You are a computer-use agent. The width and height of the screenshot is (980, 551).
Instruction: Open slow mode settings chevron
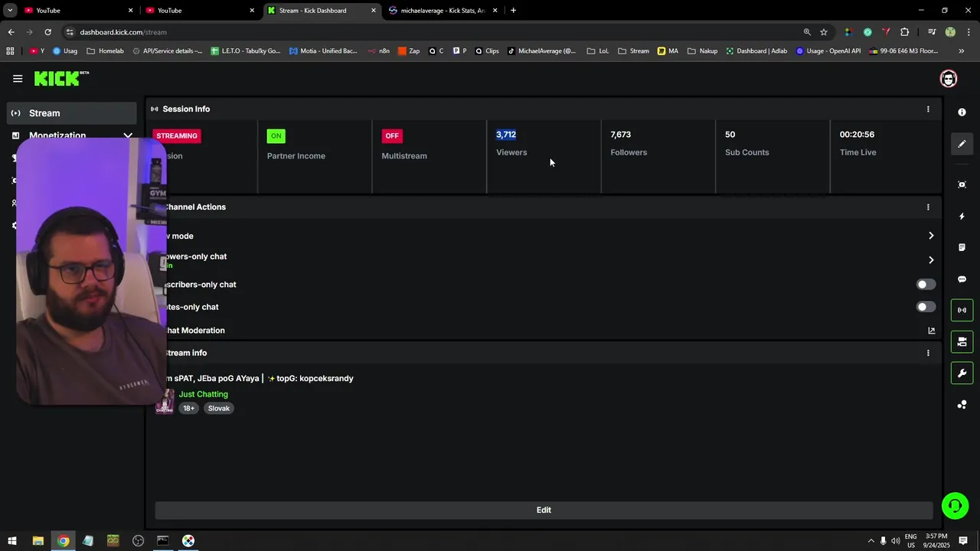931,236
